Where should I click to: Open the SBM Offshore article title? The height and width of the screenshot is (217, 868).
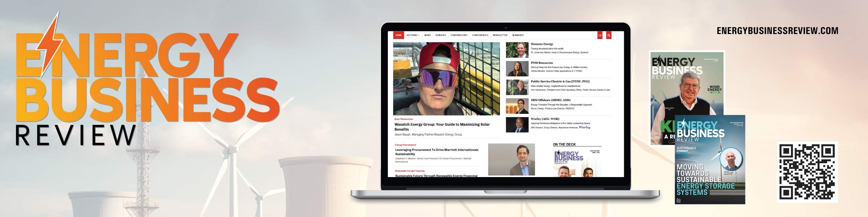click(551, 100)
